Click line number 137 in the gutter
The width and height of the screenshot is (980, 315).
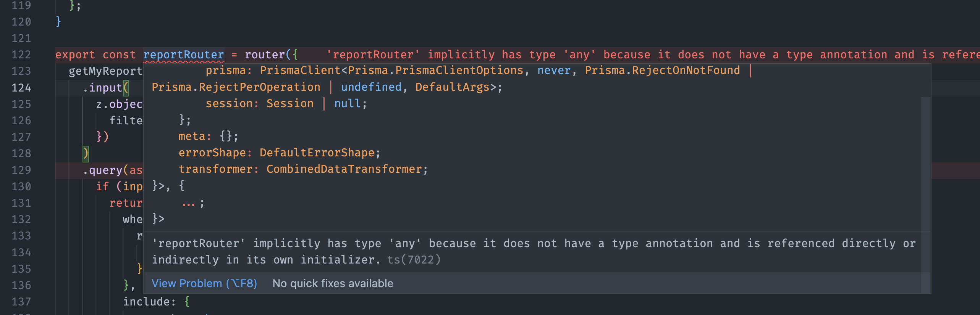click(21, 302)
